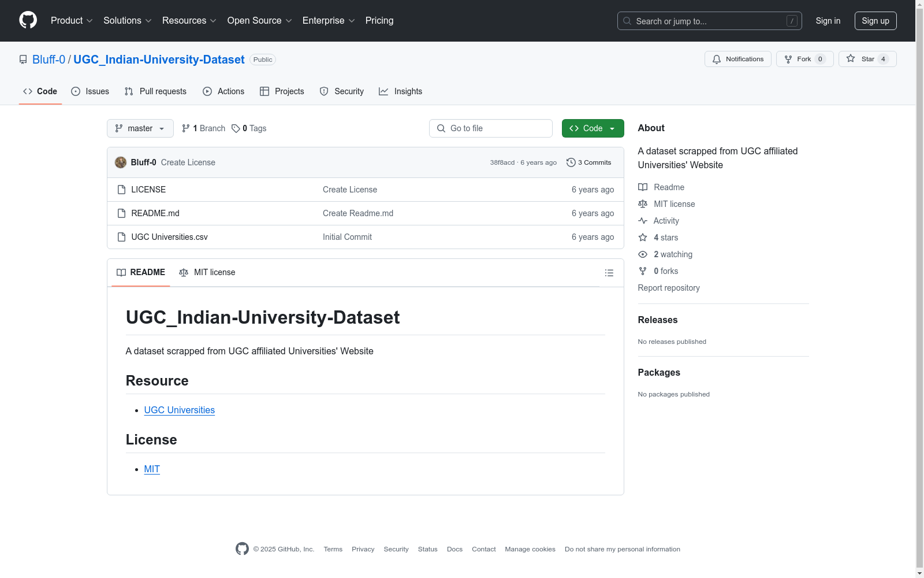Expand the Solutions menu
924x578 pixels.
(x=128, y=21)
